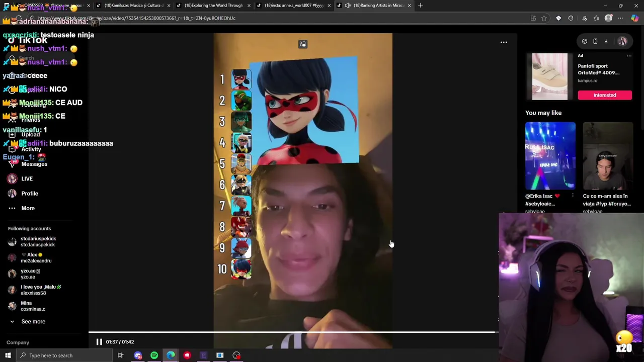Open the purple taskbar app icon
This screenshot has height=362, width=644.
click(x=203, y=355)
